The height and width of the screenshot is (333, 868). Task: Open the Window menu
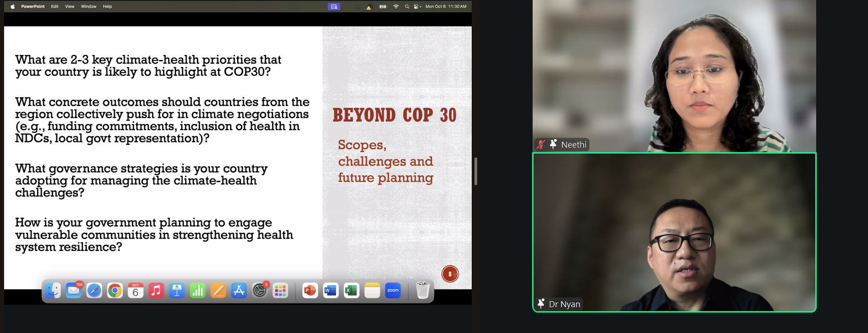(x=89, y=6)
